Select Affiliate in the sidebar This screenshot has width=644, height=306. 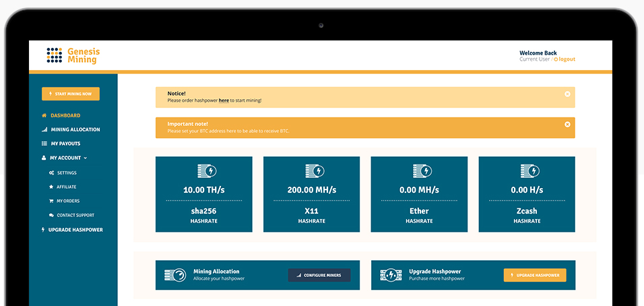pos(66,187)
